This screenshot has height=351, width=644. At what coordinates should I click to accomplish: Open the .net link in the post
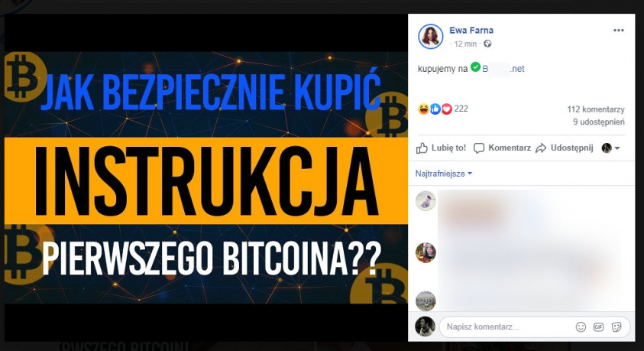click(x=503, y=69)
